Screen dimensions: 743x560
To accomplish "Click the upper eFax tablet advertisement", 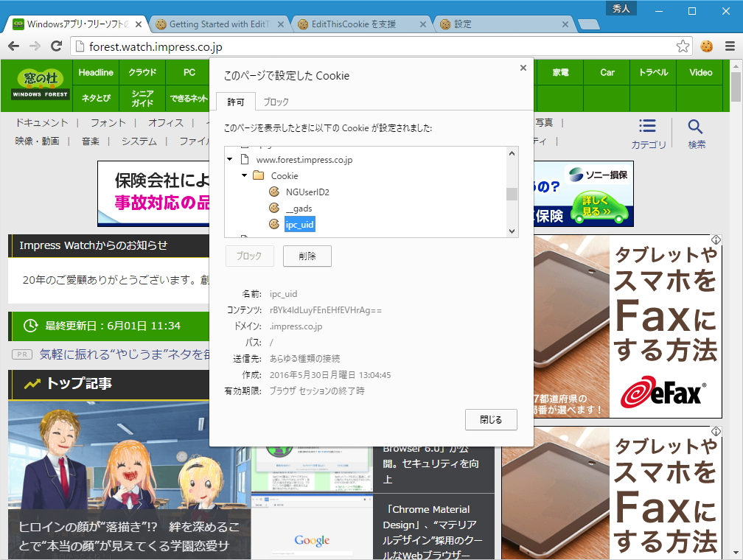I will click(628, 326).
